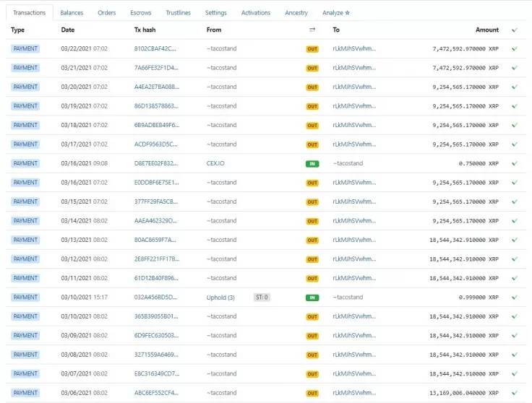Open transaction hash 6D9FEC630503...
Image resolution: width=532 pixels, height=403 pixels.
coord(156,335)
